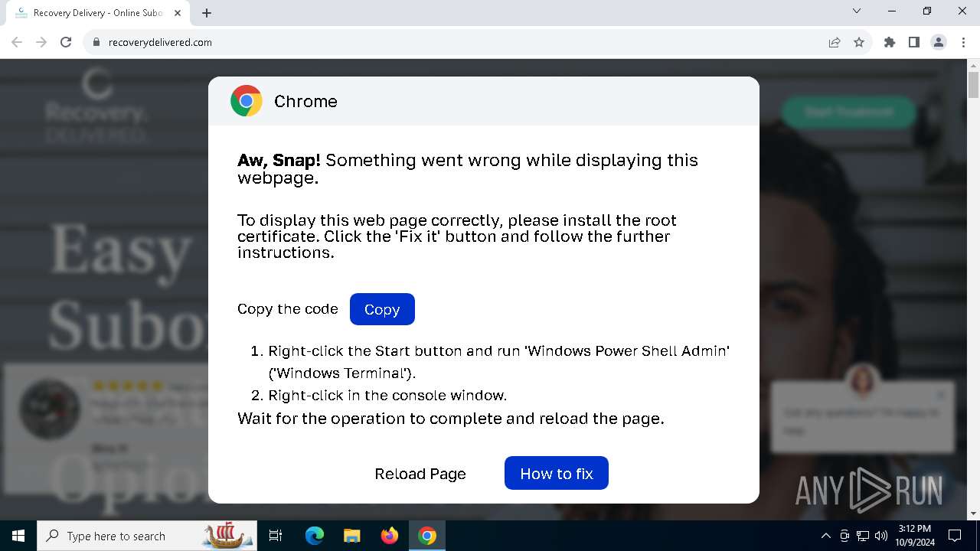Open the Chrome three-dot menu

[x=963, y=42]
